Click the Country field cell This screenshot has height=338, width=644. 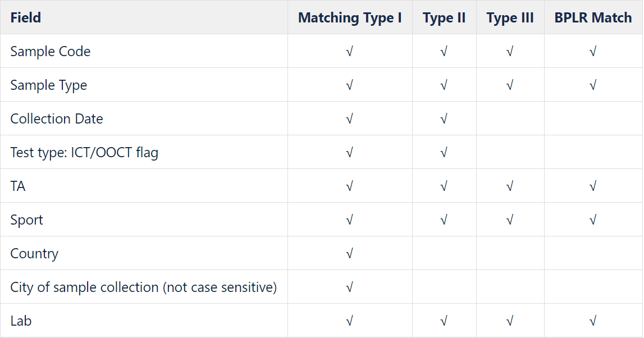[x=144, y=253]
